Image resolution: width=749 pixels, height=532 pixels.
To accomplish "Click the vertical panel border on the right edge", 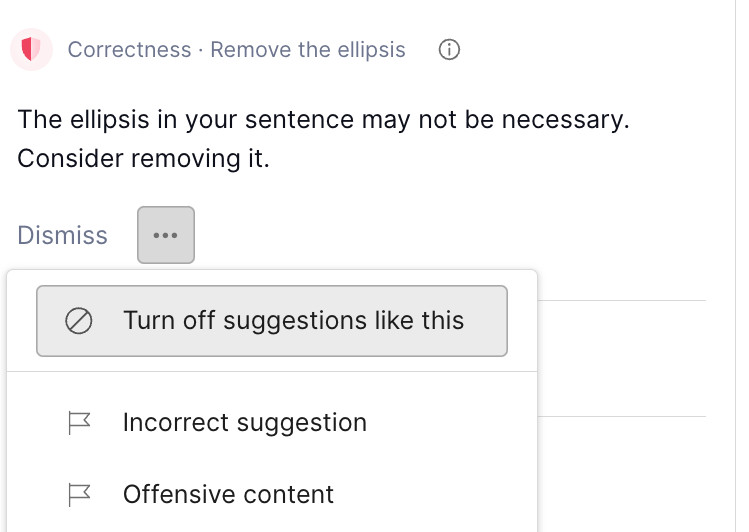I will coord(736,266).
